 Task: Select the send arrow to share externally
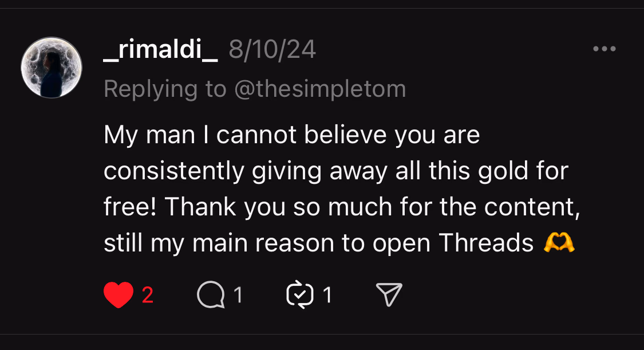[x=390, y=294]
